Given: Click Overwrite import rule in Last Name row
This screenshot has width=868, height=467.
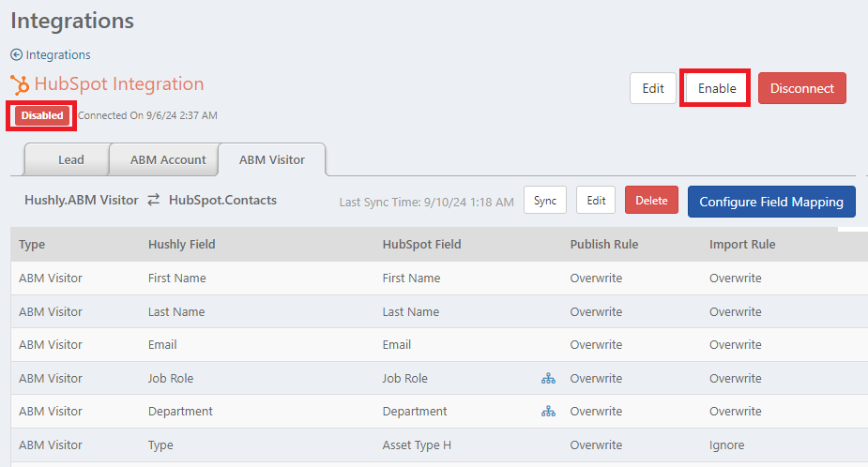Looking at the screenshot, I should tap(735, 311).
